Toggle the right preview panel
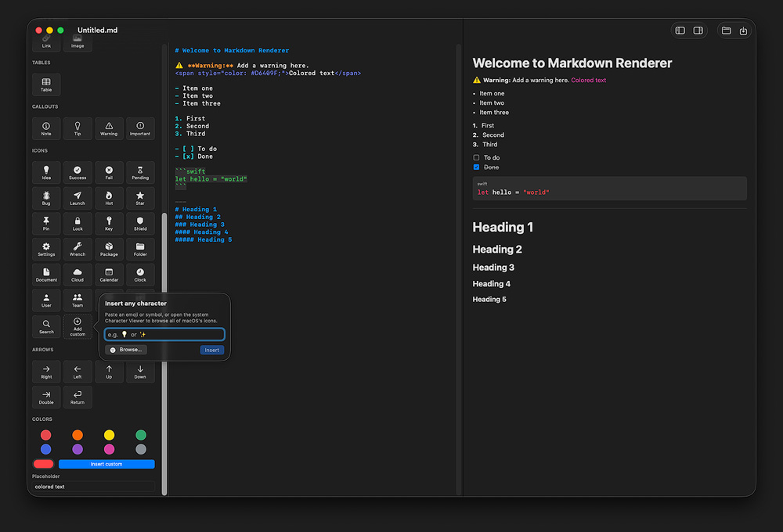Screen dimensions: 783x532 tap(698, 31)
